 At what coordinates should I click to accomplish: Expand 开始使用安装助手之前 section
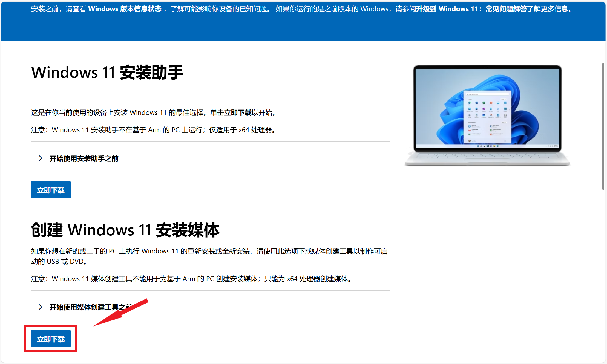[79, 158]
